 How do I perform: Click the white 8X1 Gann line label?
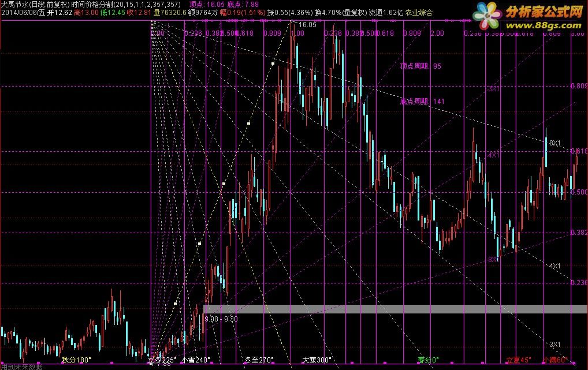click(x=554, y=143)
